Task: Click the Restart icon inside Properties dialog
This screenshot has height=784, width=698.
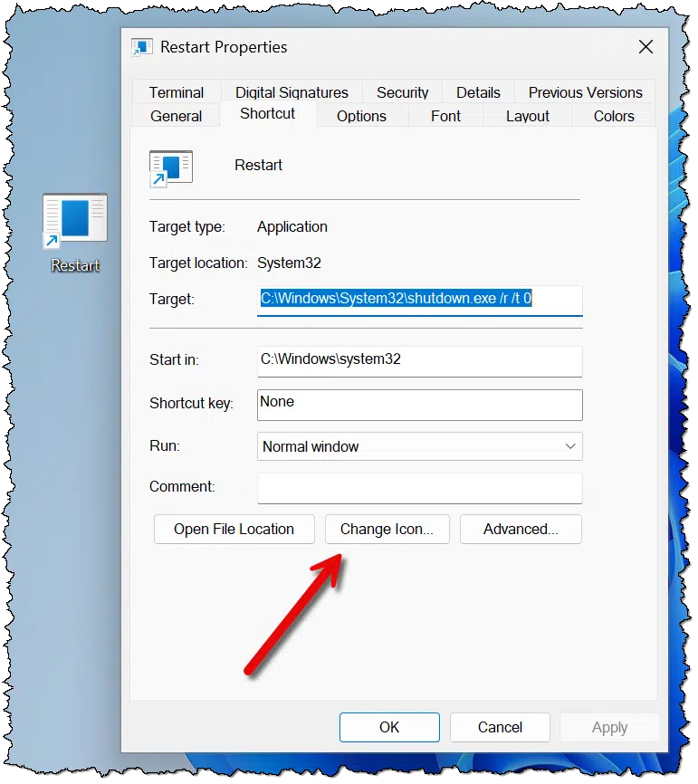Action: tap(171, 167)
